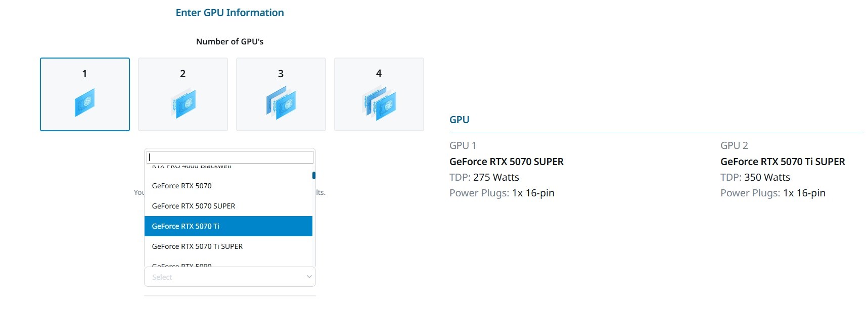The width and height of the screenshot is (868, 315).
Task: Click the chevron arrow of Select dropdown
Action: tap(309, 277)
